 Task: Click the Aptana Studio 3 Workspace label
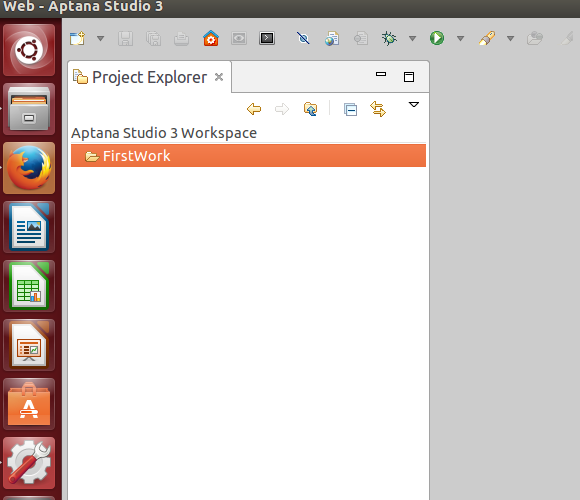pos(164,133)
